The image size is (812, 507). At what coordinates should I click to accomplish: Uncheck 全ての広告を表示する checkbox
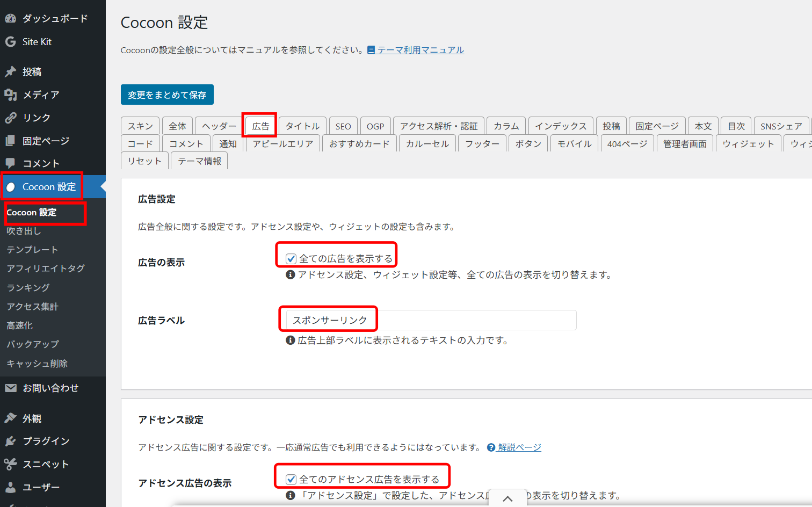(291, 259)
